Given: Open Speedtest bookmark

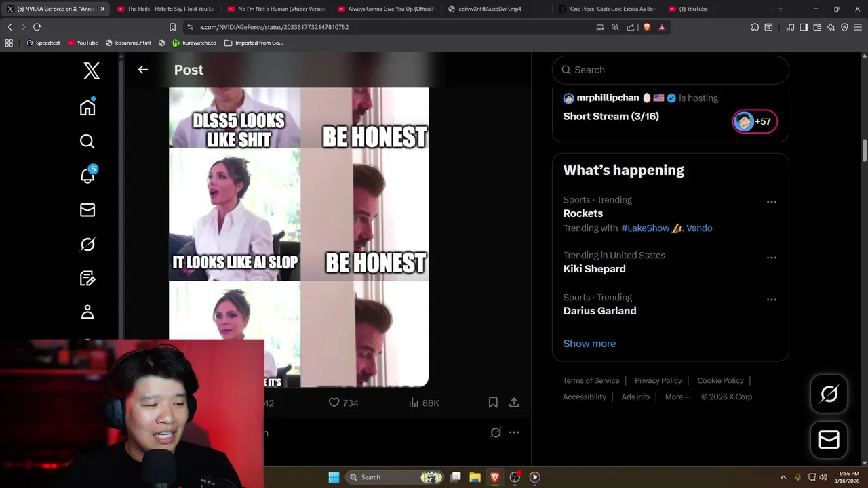Looking at the screenshot, I should coord(43,43).
